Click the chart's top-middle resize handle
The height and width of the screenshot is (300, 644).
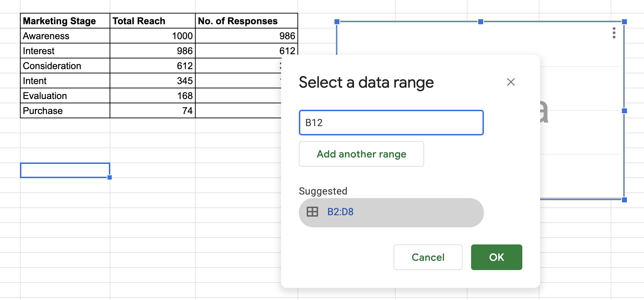coord(480,22)
